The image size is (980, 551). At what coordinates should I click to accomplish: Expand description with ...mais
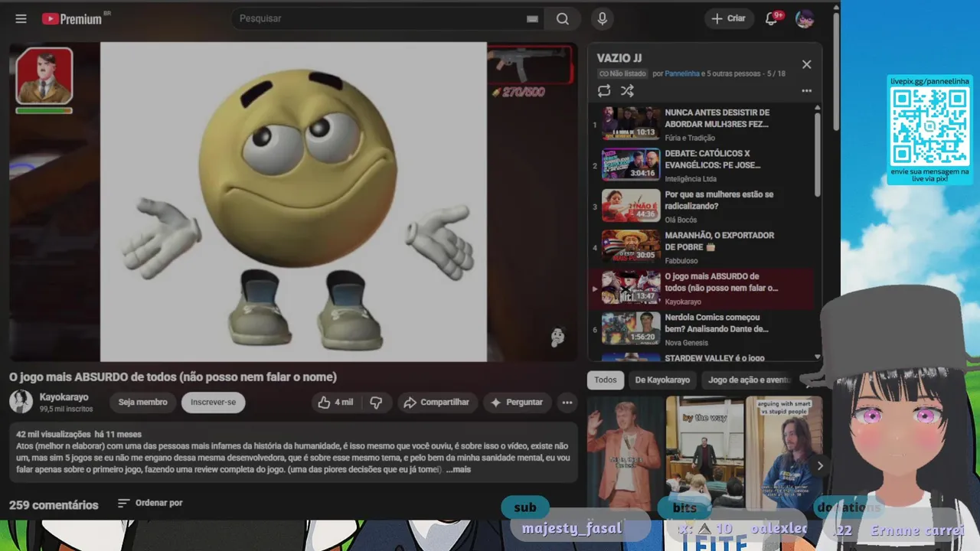pyautogui.click(x=458, y=469)
